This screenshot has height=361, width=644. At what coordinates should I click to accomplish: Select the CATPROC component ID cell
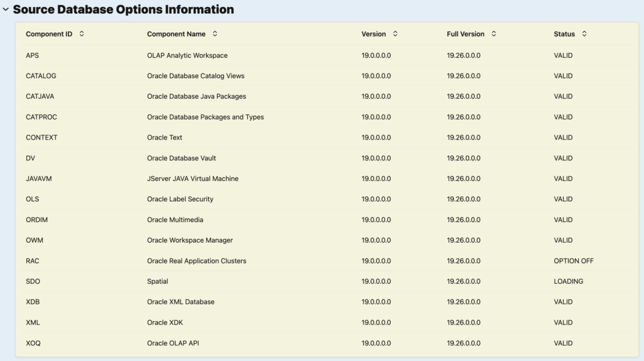pos(42,117)
